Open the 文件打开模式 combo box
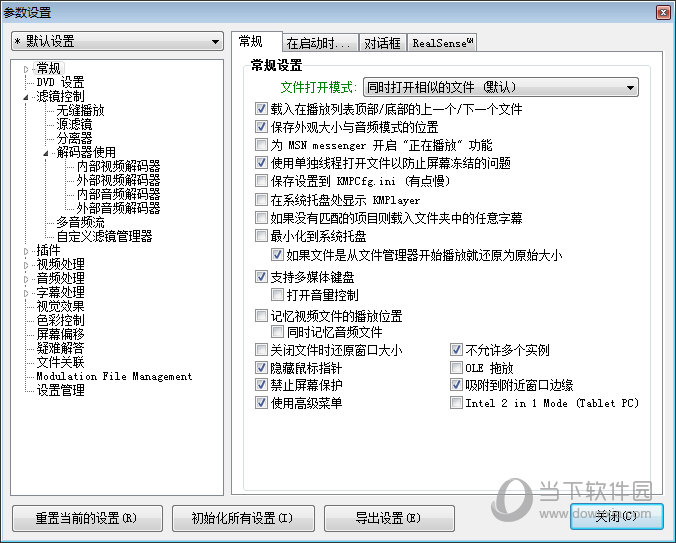 500,88
